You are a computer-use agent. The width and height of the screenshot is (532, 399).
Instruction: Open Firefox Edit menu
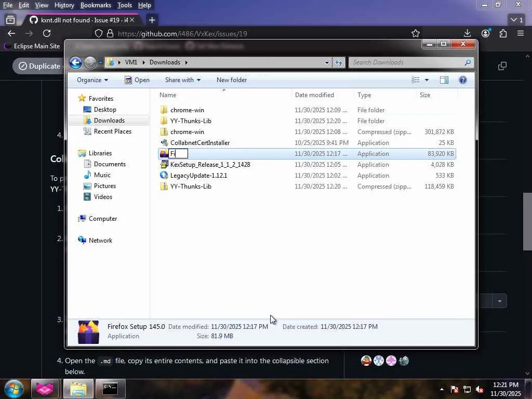coord(24,5)
